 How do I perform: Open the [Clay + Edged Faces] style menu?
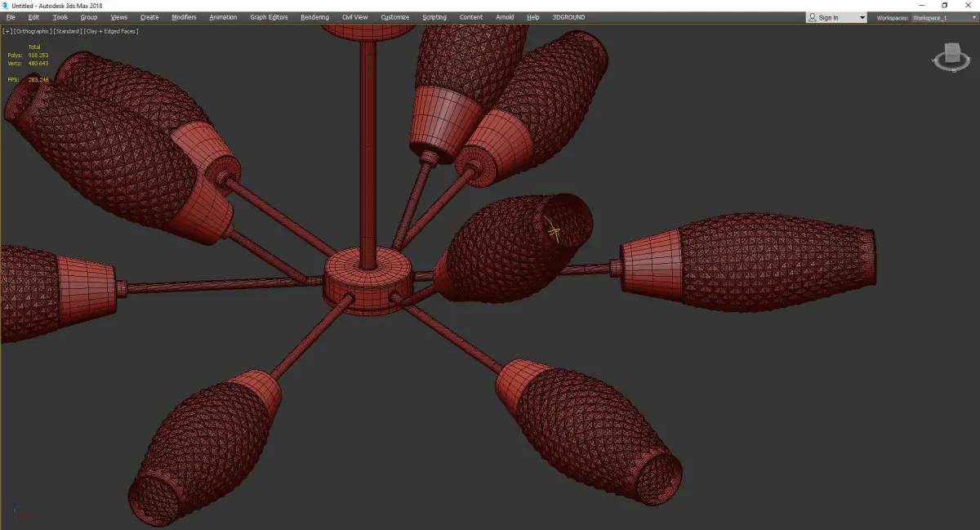[110, 31]
